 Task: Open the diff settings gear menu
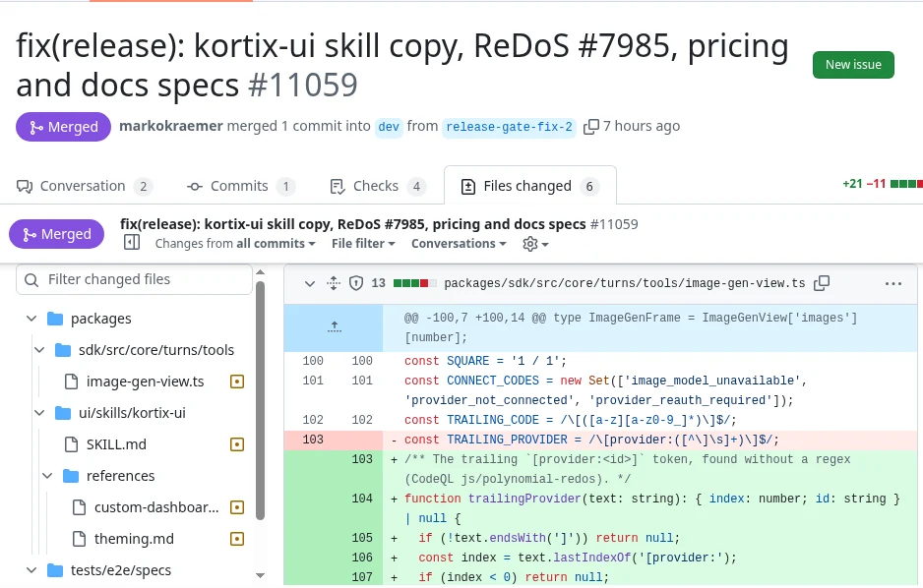[x=535, y=244]
